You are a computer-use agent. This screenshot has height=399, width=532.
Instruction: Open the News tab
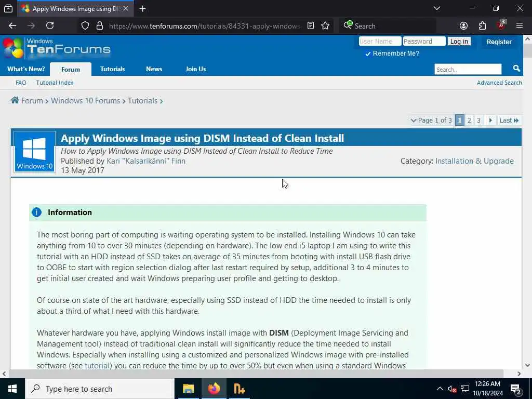[154, 69]
